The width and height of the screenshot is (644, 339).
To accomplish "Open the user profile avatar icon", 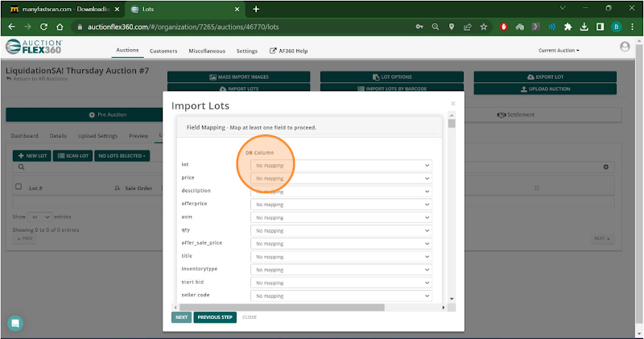I will click(625, 48).
